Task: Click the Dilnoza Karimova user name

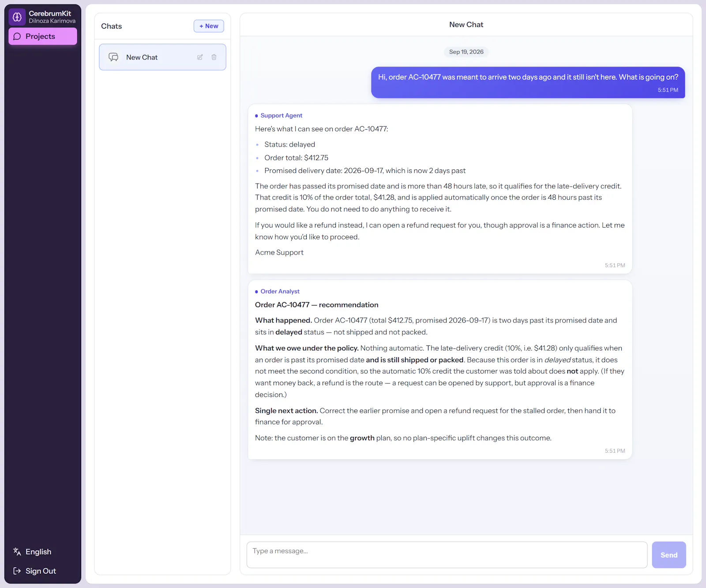Action: pos(52,21)
